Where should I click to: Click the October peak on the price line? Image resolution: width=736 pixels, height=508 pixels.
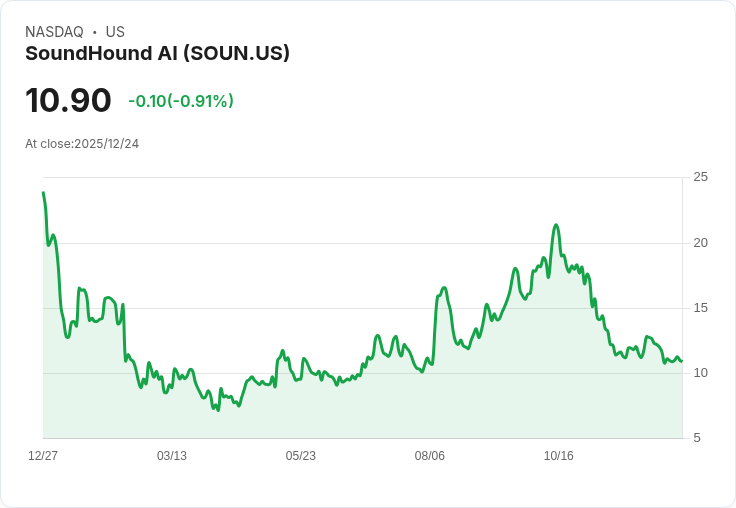tap(556, 225)
